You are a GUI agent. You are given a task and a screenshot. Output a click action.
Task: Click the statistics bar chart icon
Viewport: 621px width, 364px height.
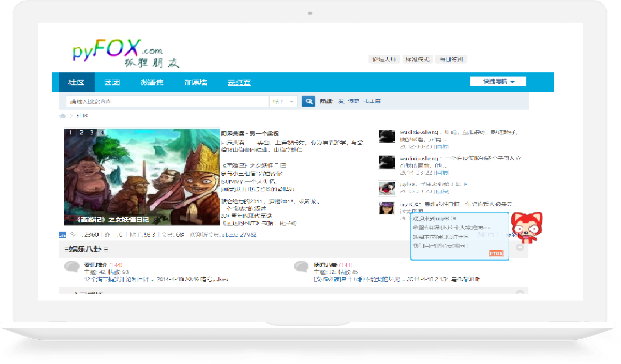(62, 235)
